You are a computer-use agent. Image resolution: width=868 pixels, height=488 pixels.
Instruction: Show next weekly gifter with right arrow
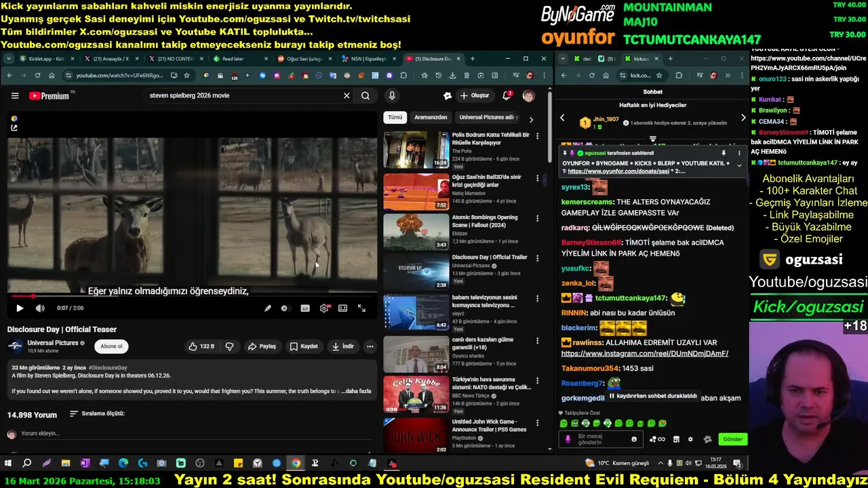point(743,118)
